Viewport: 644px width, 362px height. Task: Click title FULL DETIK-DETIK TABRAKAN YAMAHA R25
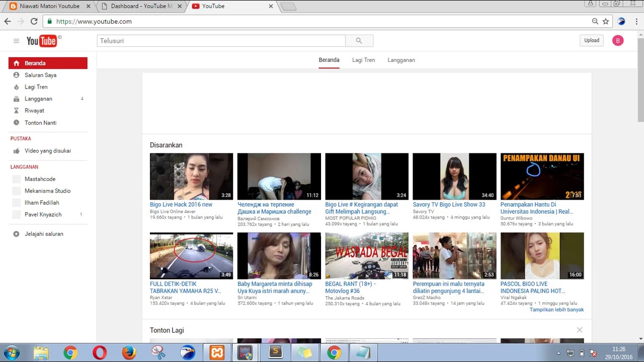(x=185, y=288)
